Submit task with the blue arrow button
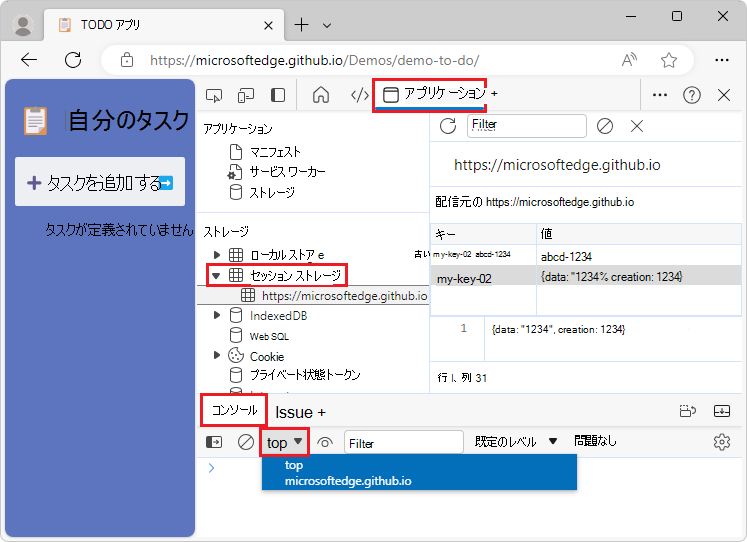Viewport: 747px width, 542px height. pyautogui.click(x=166, y=183)
